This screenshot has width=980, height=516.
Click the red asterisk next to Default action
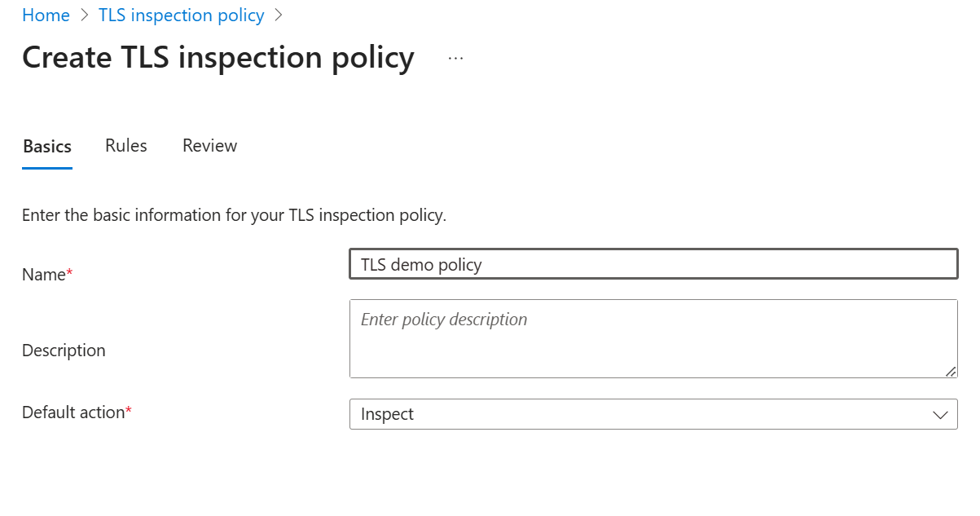coord(129,412)
